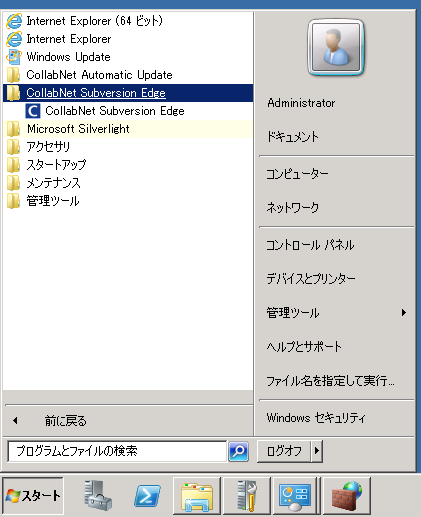Go back with 前に戻る
The width and height of the screenshot is (421, 517).
(x=128, y=421)
